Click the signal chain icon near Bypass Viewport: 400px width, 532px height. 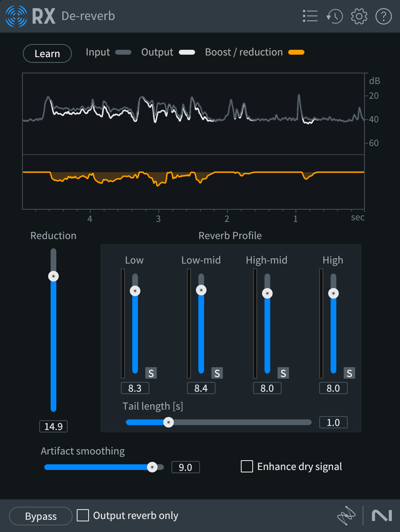coord(346,516)
